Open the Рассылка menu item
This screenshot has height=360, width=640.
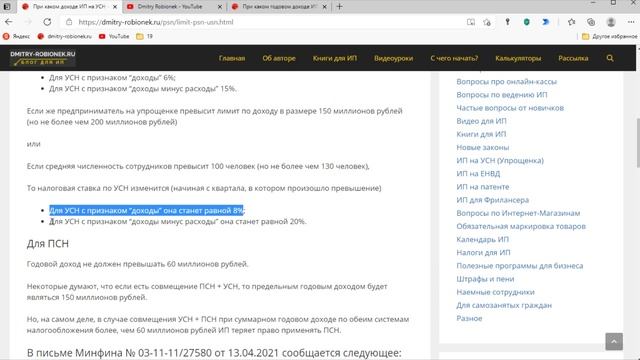(573, 58)
